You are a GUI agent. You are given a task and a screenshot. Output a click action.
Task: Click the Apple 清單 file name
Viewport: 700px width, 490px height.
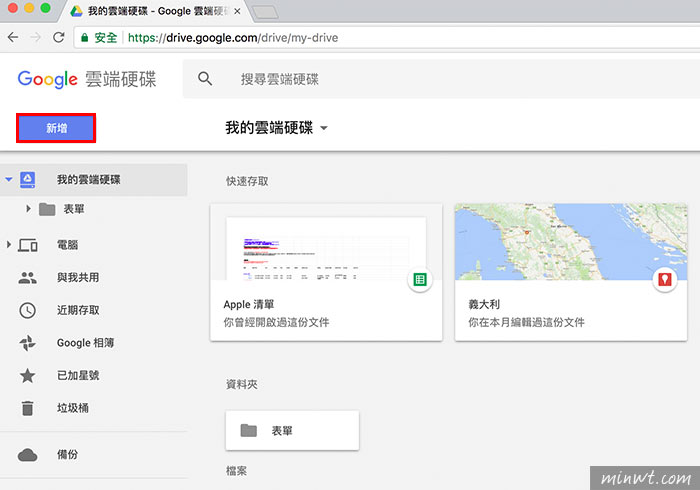point(249,304)
